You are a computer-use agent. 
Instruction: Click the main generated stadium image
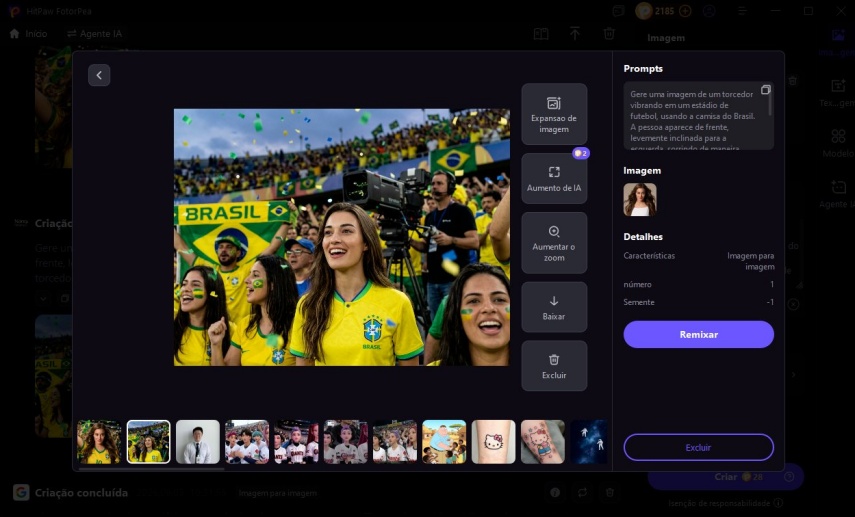(x=342, y=237)
